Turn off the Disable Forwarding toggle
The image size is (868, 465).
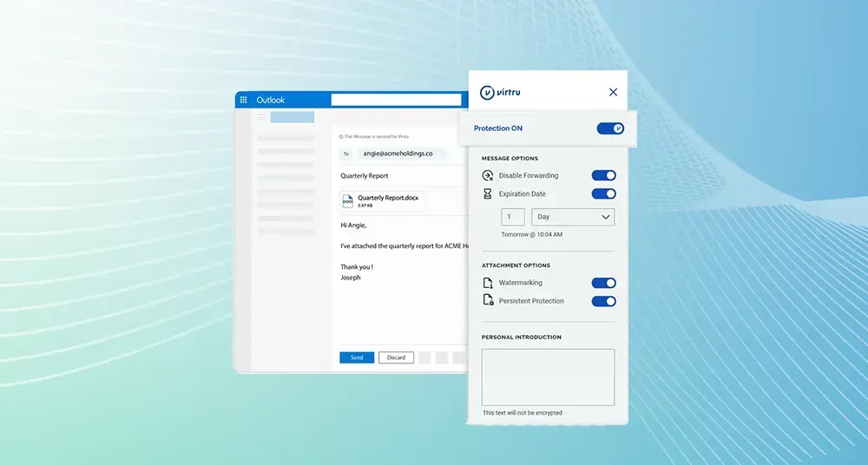click(x=603, y=176)
